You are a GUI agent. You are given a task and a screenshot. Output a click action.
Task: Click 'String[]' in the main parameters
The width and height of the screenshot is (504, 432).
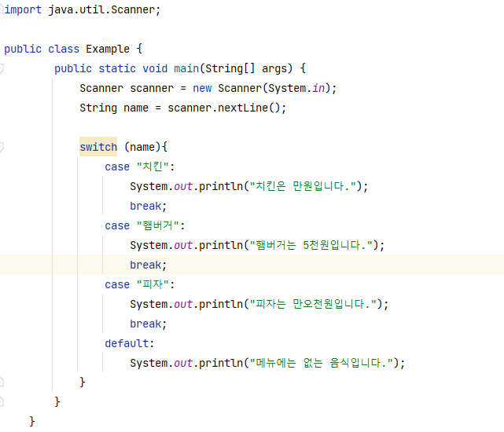[x=230, y=68]
